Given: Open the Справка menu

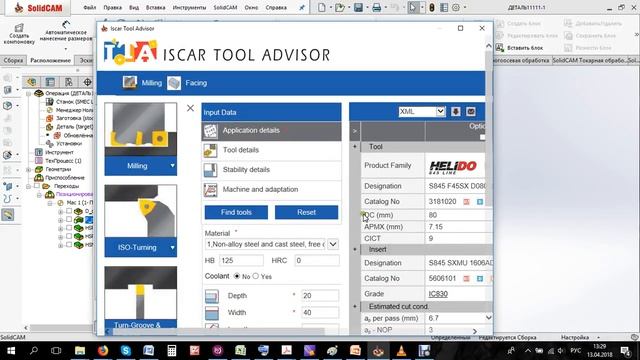Looking at the screenshot, I should click(x=276, y=7).
